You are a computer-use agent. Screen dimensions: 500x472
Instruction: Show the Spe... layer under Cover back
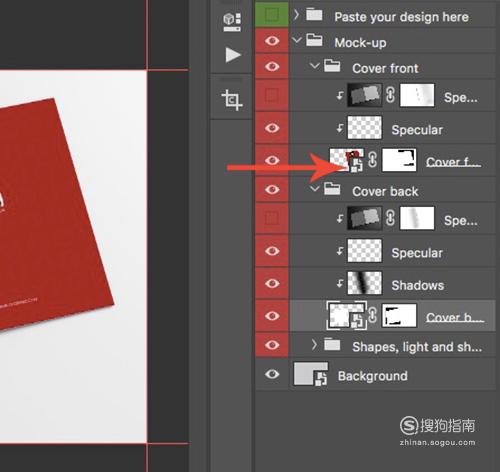coord(272,219)
